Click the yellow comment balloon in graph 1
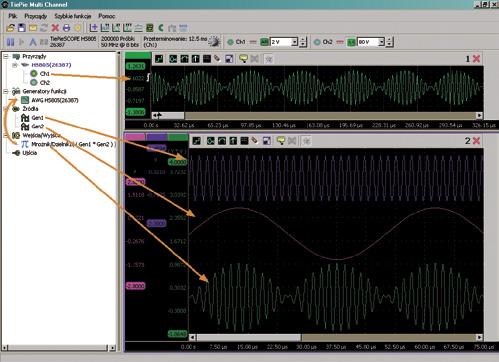This screenshot has height=362, width=499. pyautogui.click(x=244, y=59)
